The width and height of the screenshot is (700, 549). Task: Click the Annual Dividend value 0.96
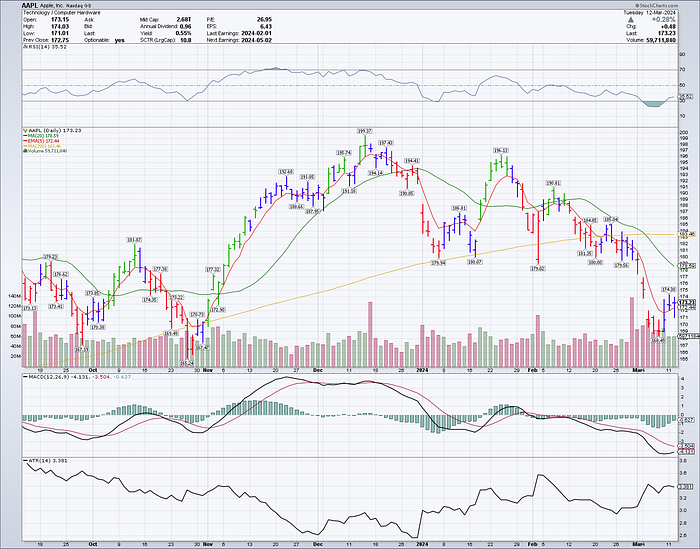coord(185,26)
